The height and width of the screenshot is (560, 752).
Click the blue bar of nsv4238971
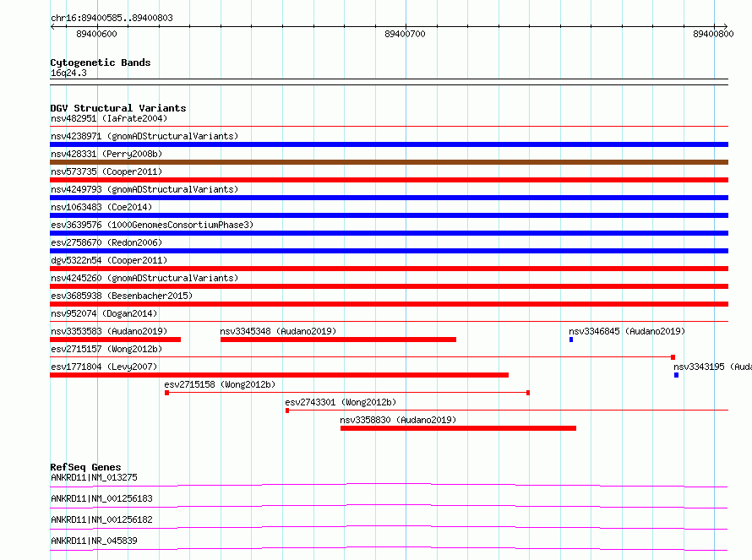[x=389, y=144]
